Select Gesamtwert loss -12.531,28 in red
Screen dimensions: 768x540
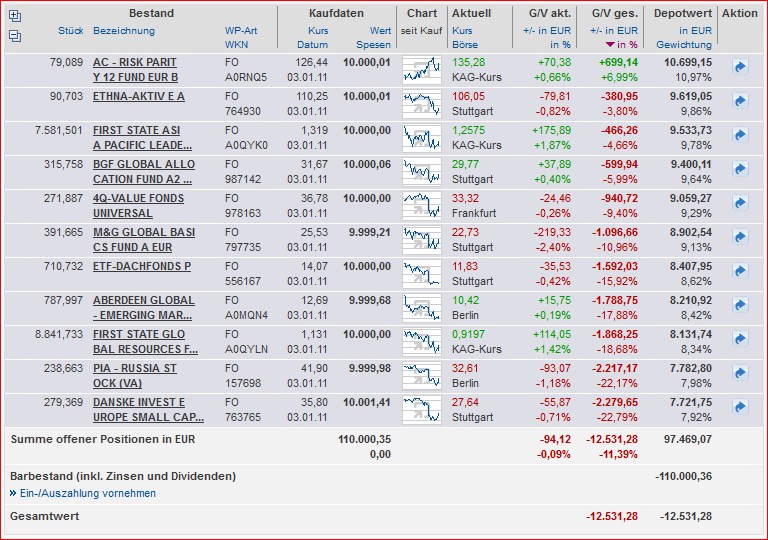tap(612, 516)
